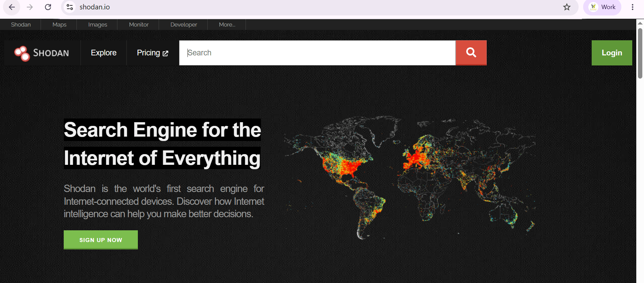
Task: Open the Shodan top nav tab
Action: click(21, 25)
